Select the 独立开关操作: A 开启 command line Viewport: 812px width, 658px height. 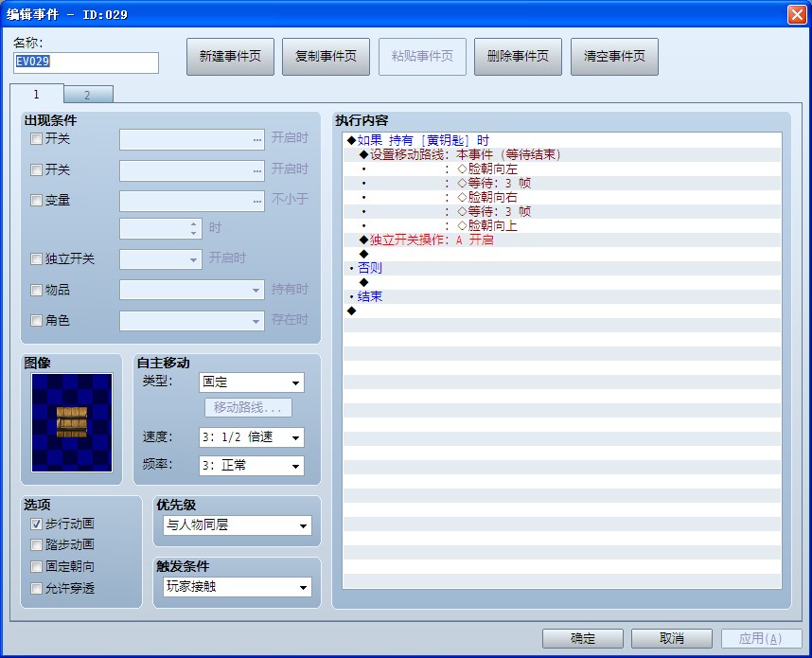click(562, 240)
